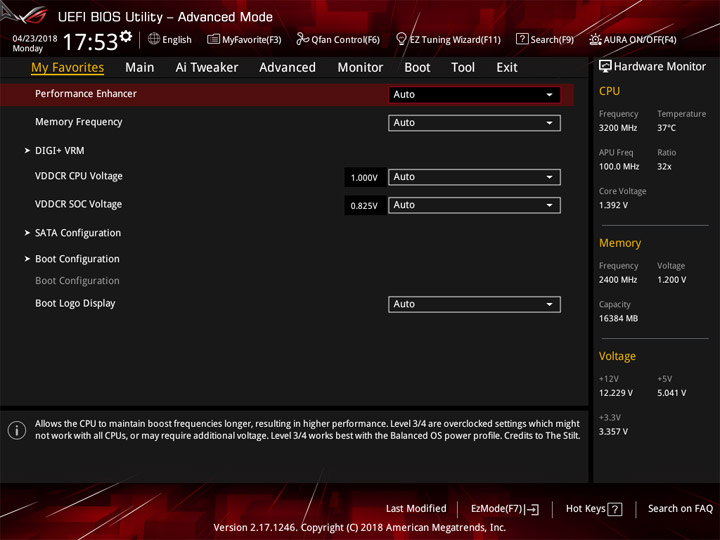Launch EZ Tuning Wizard bulb icon
This screenshot has height=540, width=720.
(401, 39)
